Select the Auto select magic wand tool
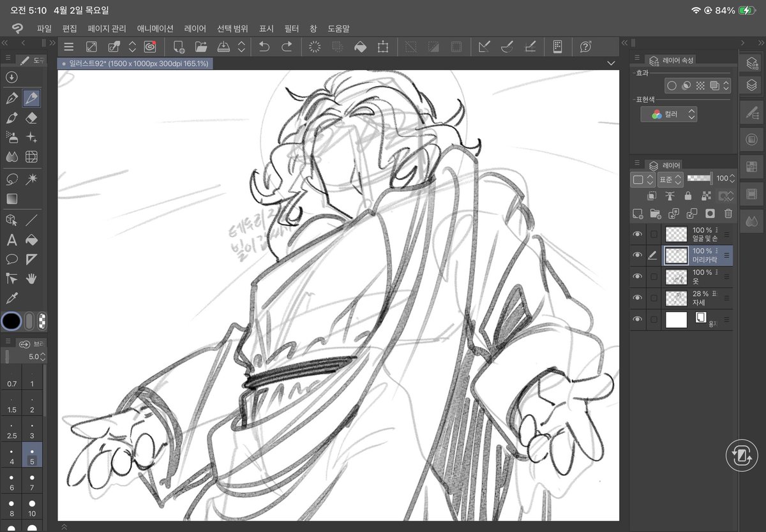The width and height of the screenshot is (766, 532). click(31, 179)
